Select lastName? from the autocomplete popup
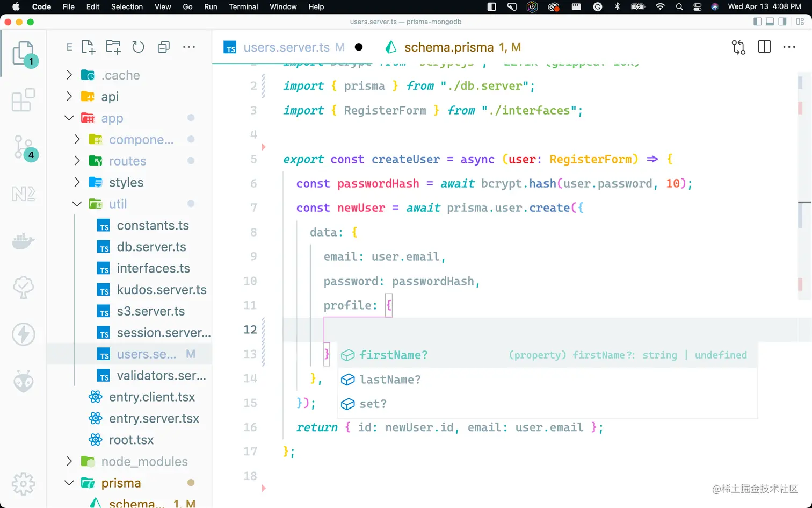The height and width of the screenshot is (508, 812). tap(390, 380)
